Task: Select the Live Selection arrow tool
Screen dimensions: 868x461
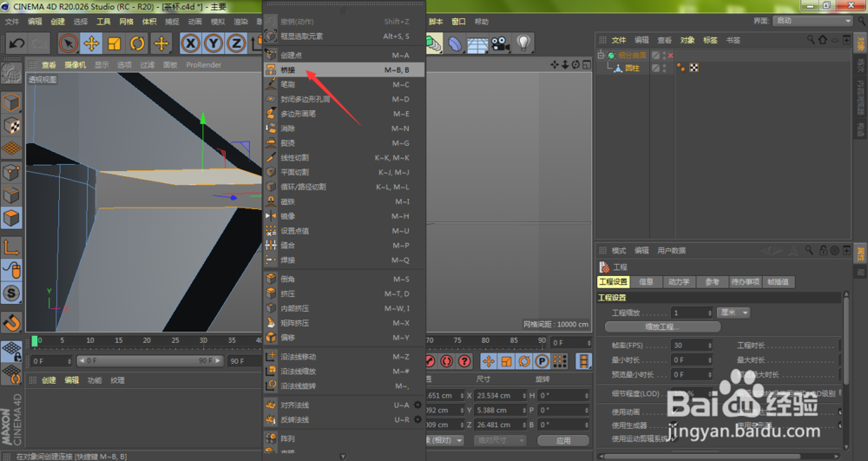Action: [69, 43]
